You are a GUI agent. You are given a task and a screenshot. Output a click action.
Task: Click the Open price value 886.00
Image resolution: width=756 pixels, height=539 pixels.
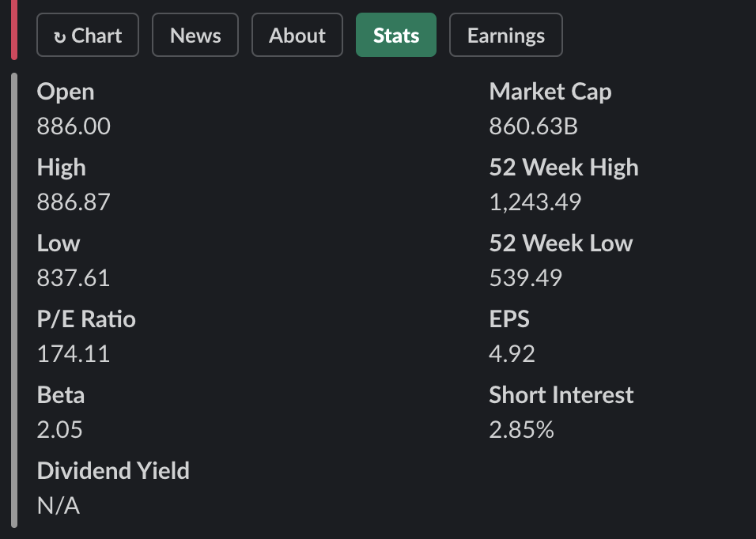tap(74, 126)
